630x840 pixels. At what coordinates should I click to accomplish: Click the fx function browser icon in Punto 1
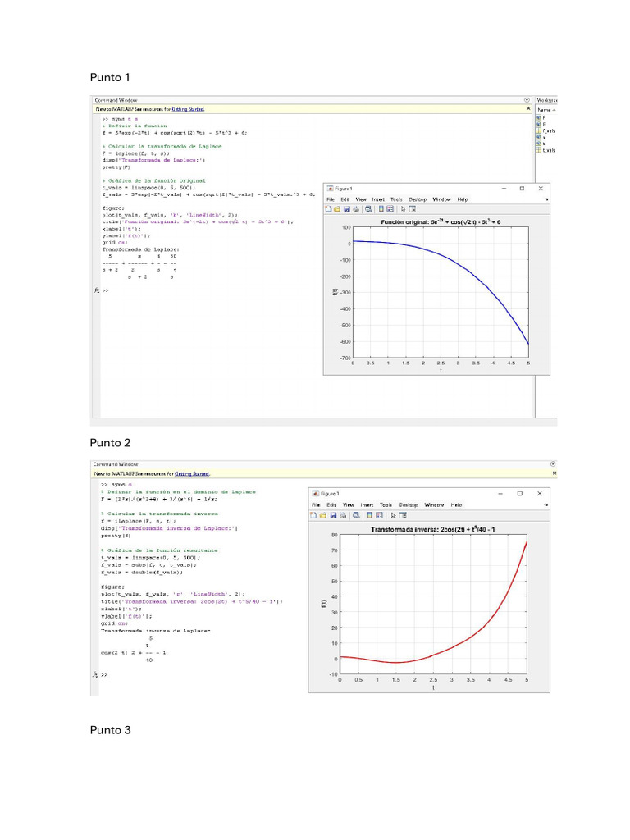97,290
